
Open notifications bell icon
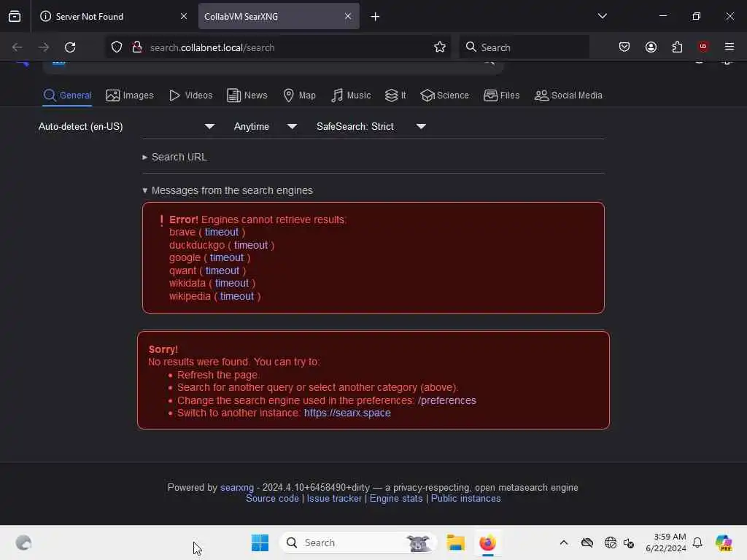(x=697, y=542)
